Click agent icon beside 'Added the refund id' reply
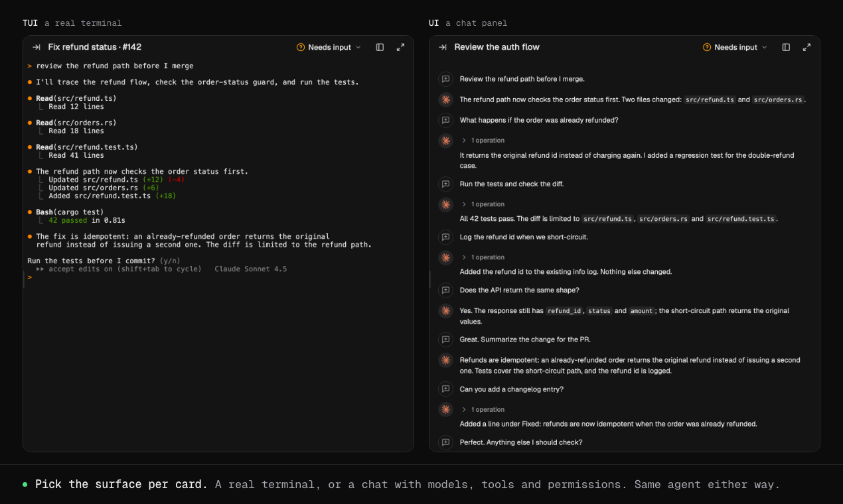The height and width of the screenshot is (504, 843). (445, 257)
